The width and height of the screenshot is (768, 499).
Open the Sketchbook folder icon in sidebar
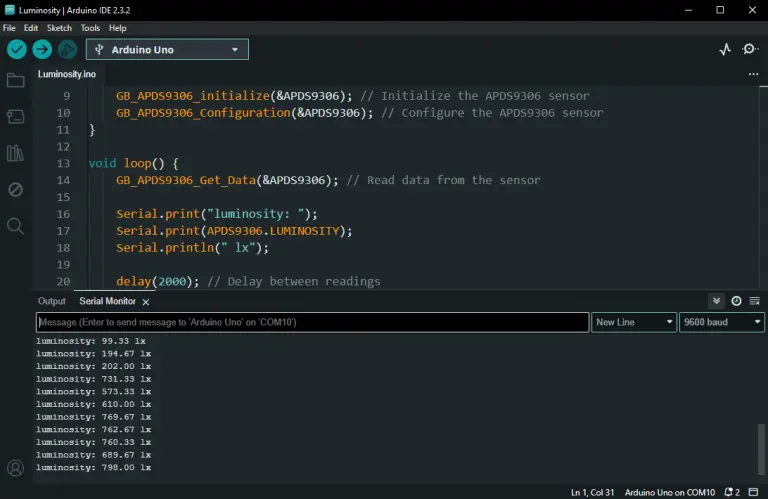coord(16,80)
